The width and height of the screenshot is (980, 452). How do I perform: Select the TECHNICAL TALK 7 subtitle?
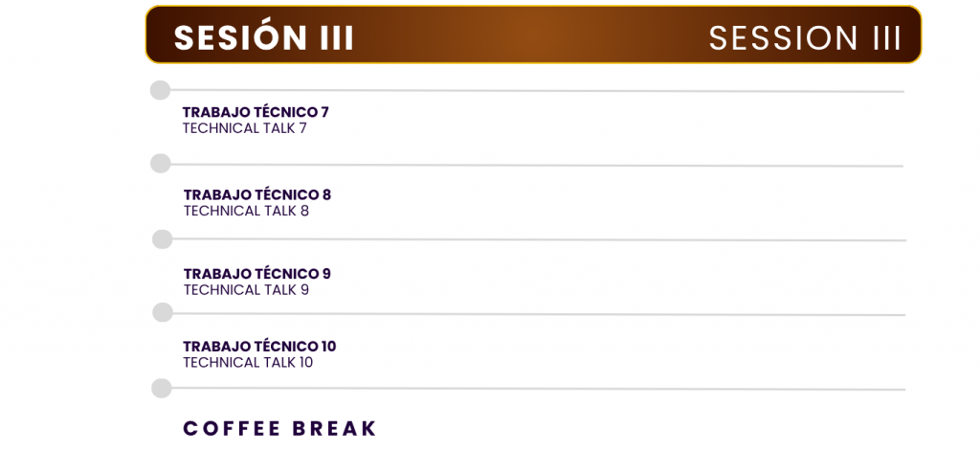coord(244,128)
